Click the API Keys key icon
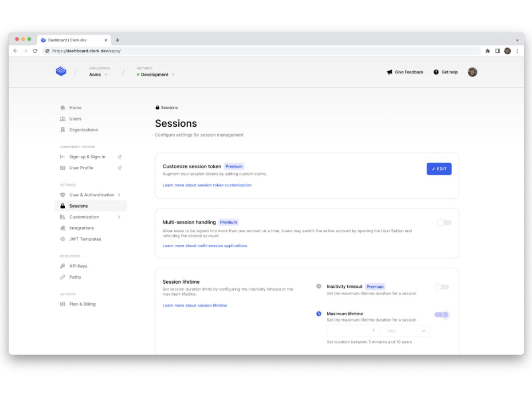Viewport: 532px width, 399px height. (63, 266)
